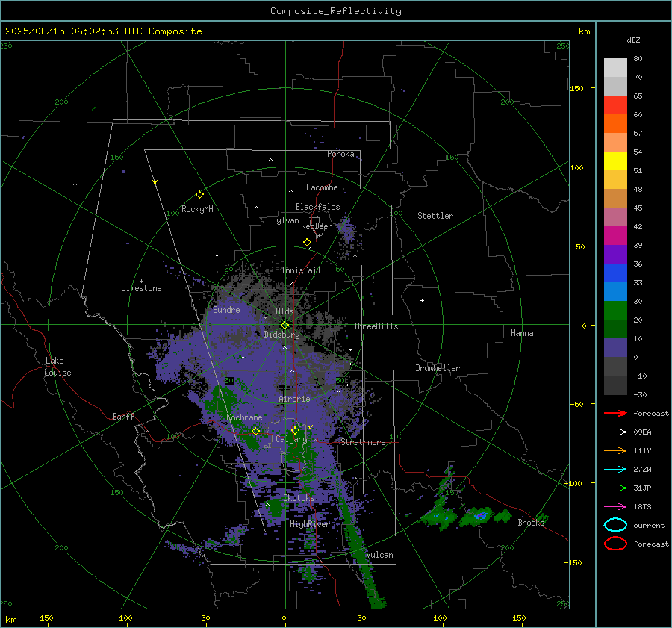
Task: Click the Vulcan town label
Action: (x=379, y=555)
